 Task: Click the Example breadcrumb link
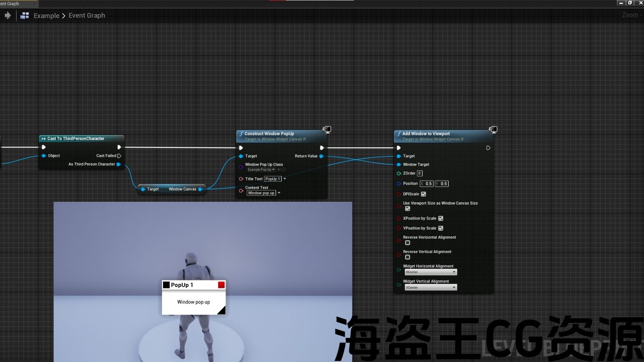(x=46, y=16)
